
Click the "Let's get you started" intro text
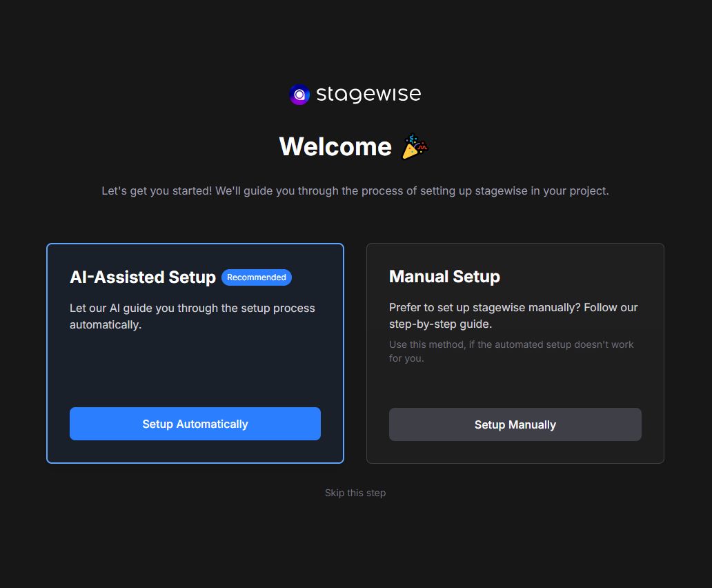click(x=355, y=190)
